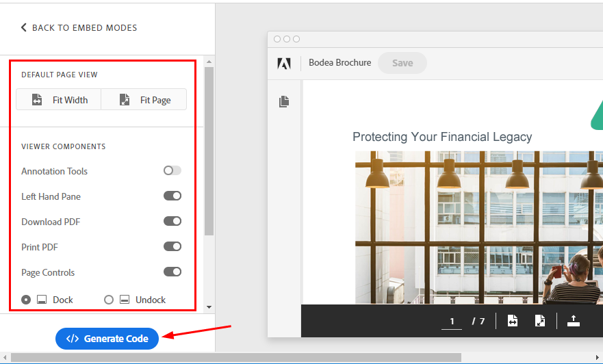Disable the Left Hand Pane toggle
Image resolution: width=603 pixels, height=364 pixels.
click(172, 196)
